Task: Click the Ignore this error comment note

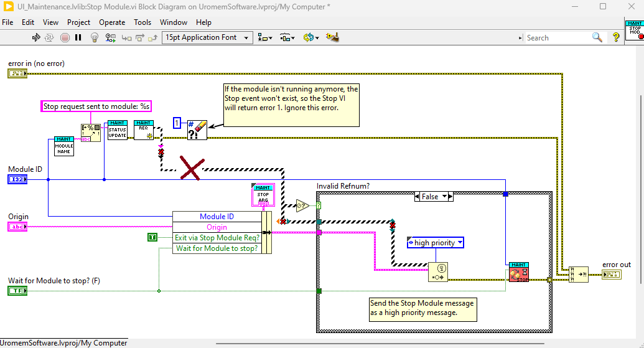Action: click(291, 105)
